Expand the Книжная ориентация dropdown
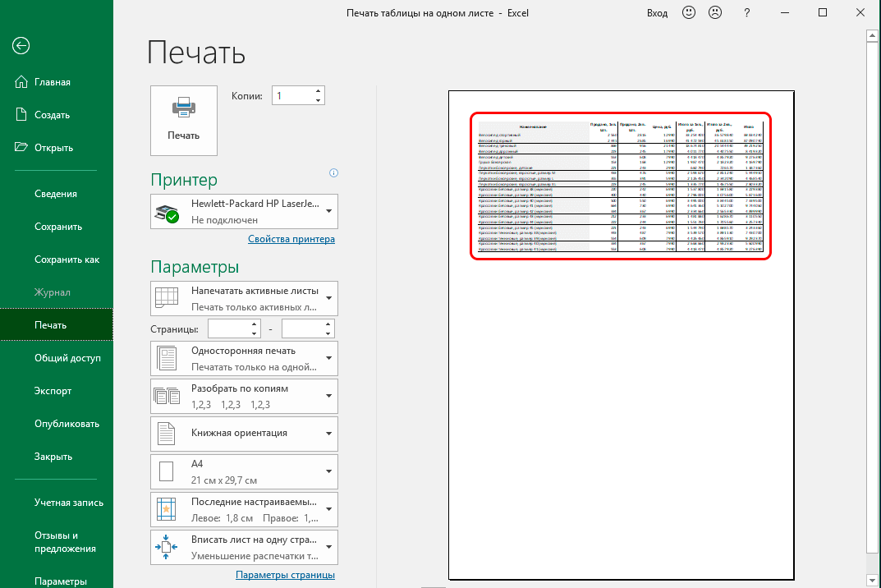Viewport: 881px width, 588px height. [x=245, y=434]
